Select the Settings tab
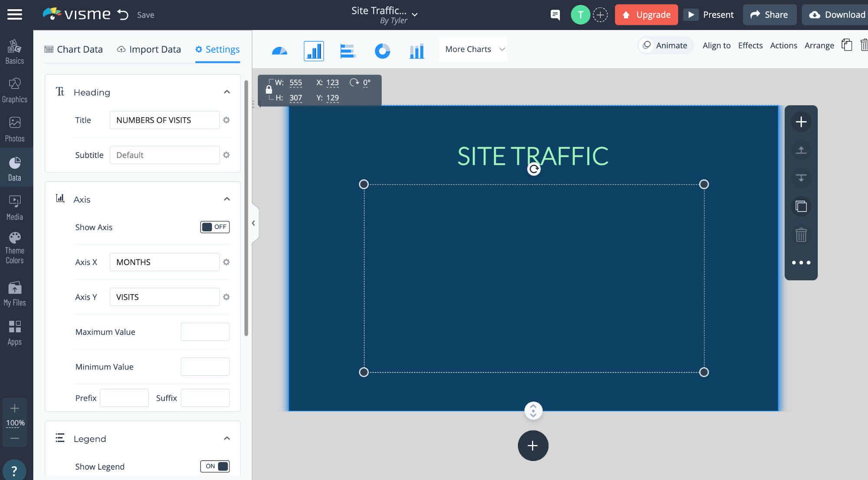This screenshot has width=868, height=480. click(218, 49)
